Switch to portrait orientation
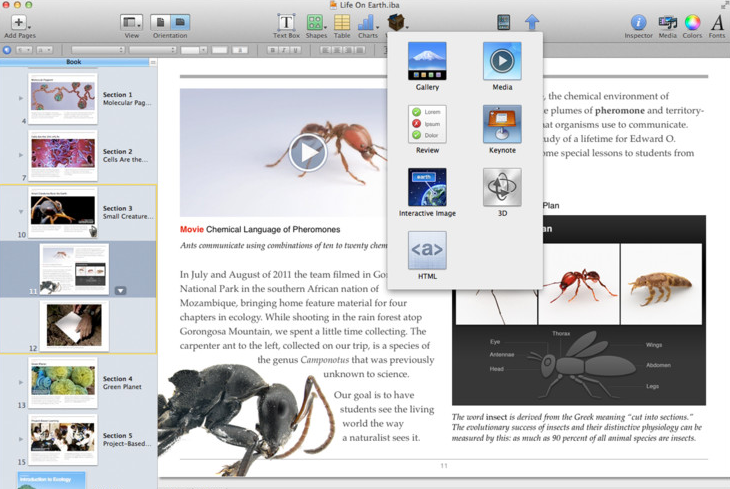This screenshot has height=489, width=730. point(161,22)
